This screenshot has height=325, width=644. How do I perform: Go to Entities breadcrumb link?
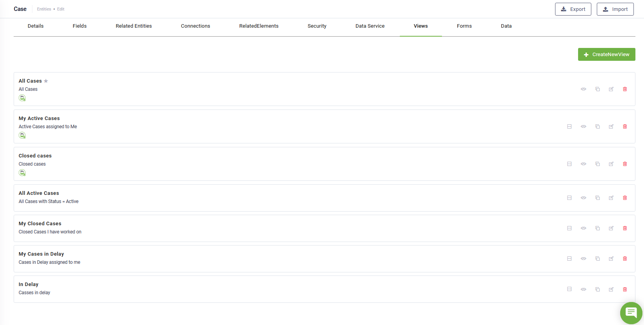[44, 9]
